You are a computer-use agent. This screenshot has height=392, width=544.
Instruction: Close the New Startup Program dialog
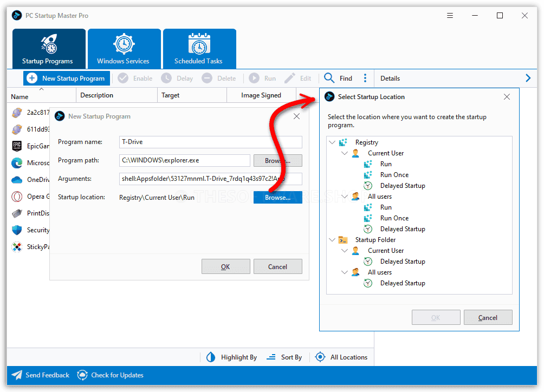tap(296, 116)
